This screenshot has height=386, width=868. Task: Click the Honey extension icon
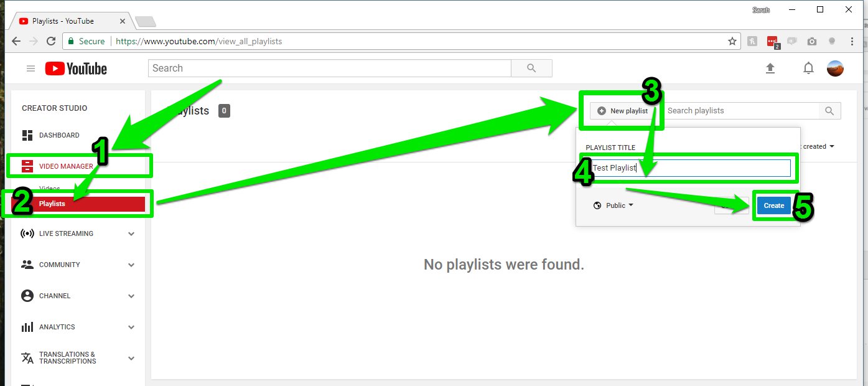(752, 42)
